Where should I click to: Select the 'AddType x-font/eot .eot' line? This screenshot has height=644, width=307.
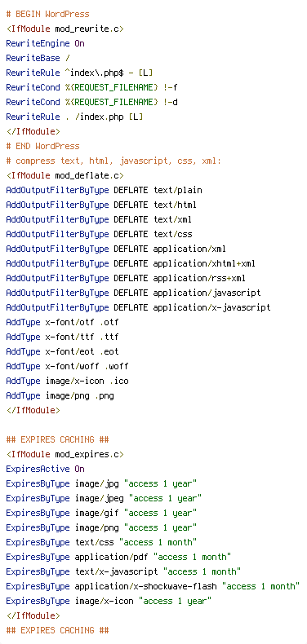(x=63, y=352)
